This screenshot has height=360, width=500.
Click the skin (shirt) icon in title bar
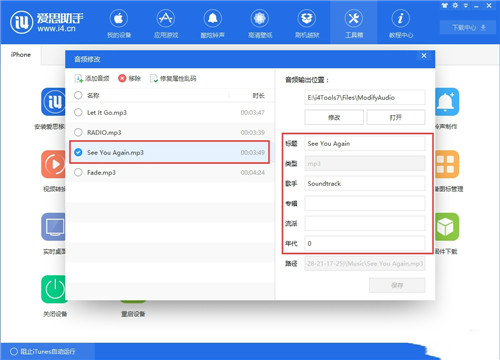tap(444, 6)
